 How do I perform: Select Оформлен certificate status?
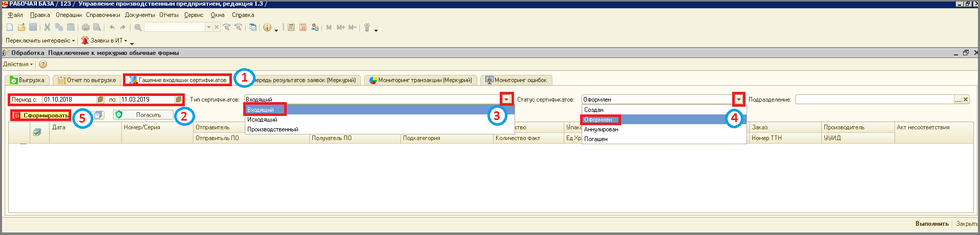664,120
